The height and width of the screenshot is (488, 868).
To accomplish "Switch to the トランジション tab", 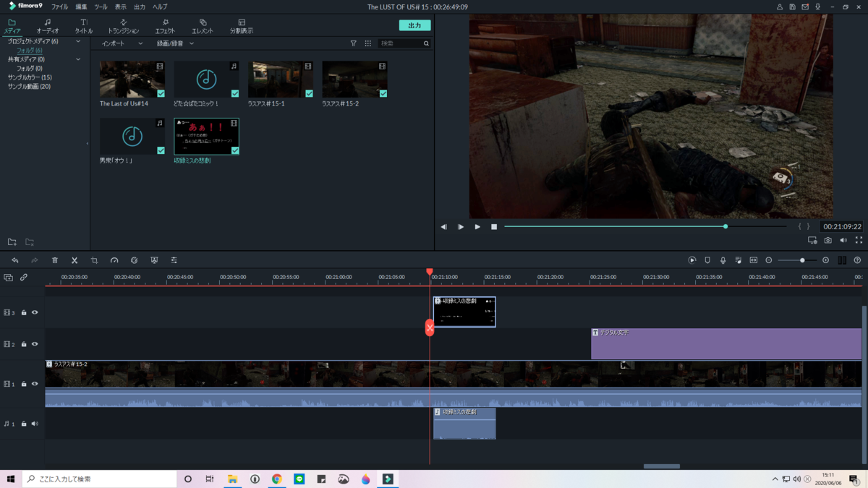I will click(x=123, y=27).
